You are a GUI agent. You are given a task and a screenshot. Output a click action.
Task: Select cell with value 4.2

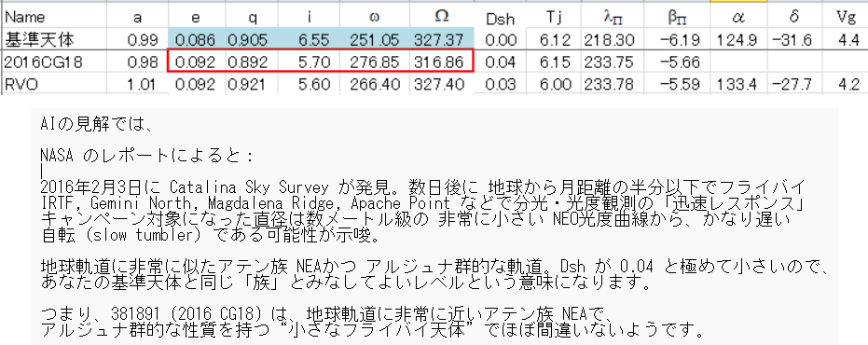pyautogui.click(x=846, y=84)
